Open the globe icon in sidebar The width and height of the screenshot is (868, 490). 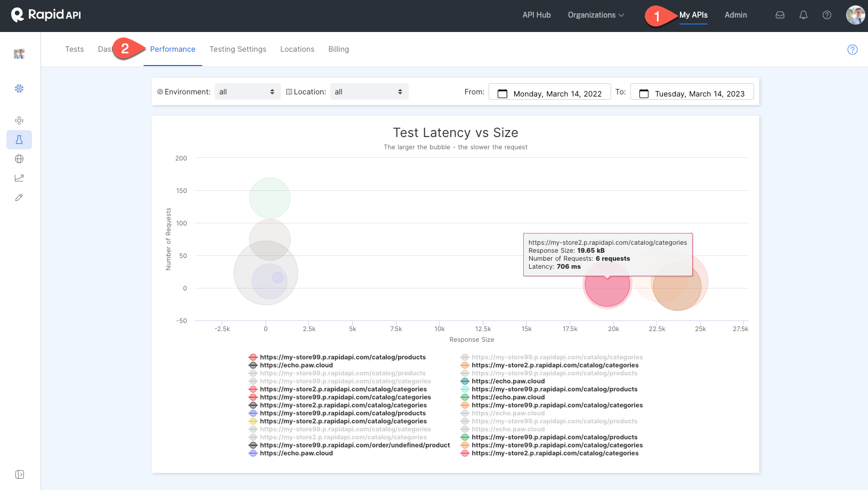click(19, 159)
